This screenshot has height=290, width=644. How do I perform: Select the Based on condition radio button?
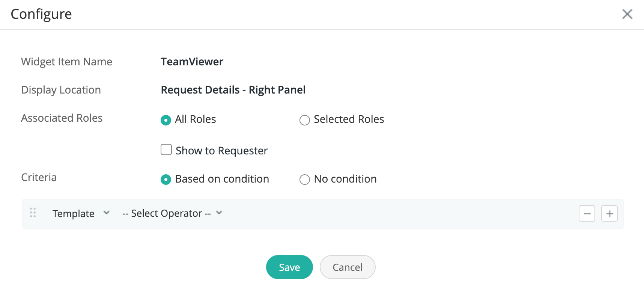[x=166, y=180]
